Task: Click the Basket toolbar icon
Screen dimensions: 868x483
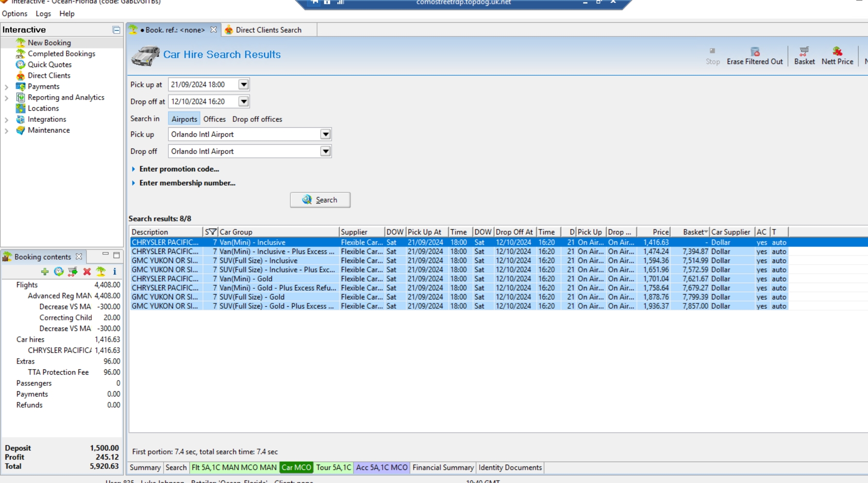Action: click(804, 51)
